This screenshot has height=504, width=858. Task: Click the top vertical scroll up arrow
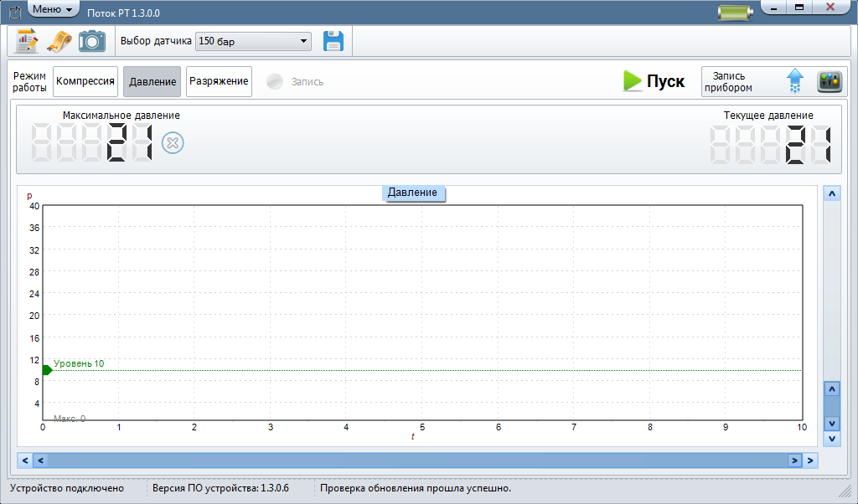[x=832, y=194]
